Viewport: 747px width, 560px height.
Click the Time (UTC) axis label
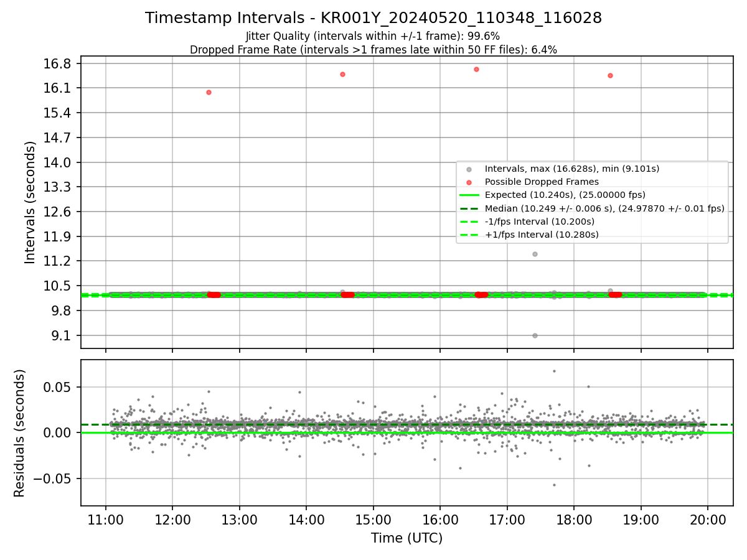coord(407,538)
